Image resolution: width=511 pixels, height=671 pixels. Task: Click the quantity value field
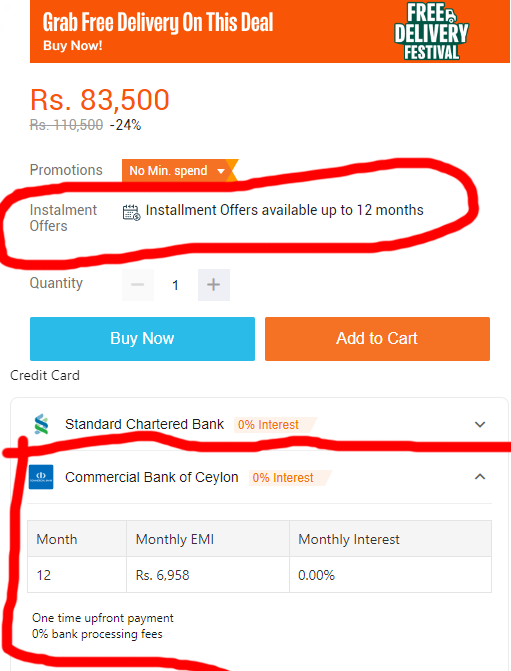(175, 285)
